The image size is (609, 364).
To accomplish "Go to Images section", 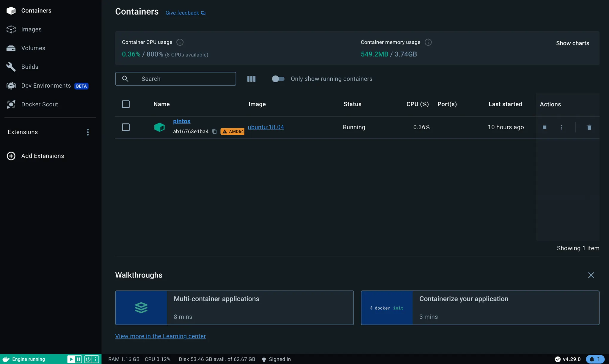I will [31, 29].
